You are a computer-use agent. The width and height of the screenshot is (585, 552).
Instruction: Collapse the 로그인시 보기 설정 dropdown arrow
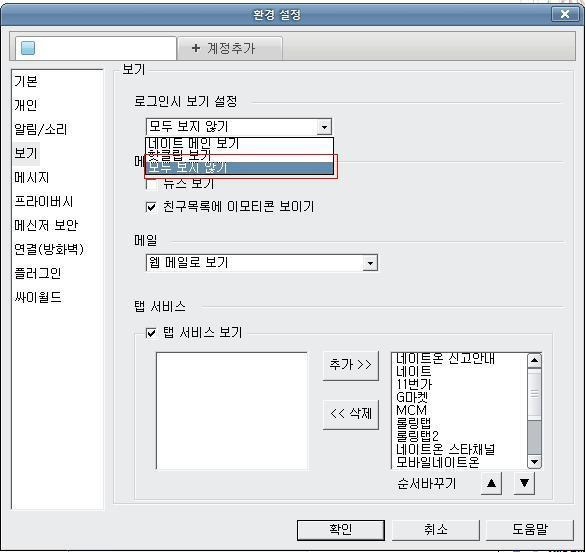tap(324, 127)
